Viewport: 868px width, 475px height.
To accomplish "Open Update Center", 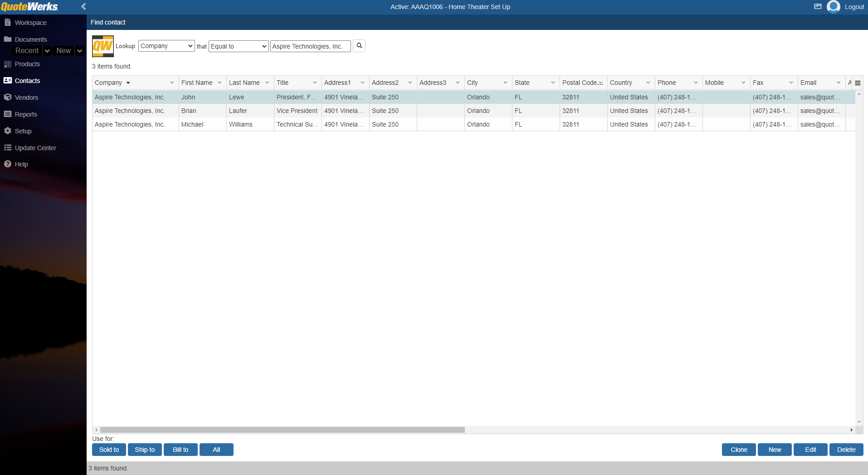I will coord(35,148).
